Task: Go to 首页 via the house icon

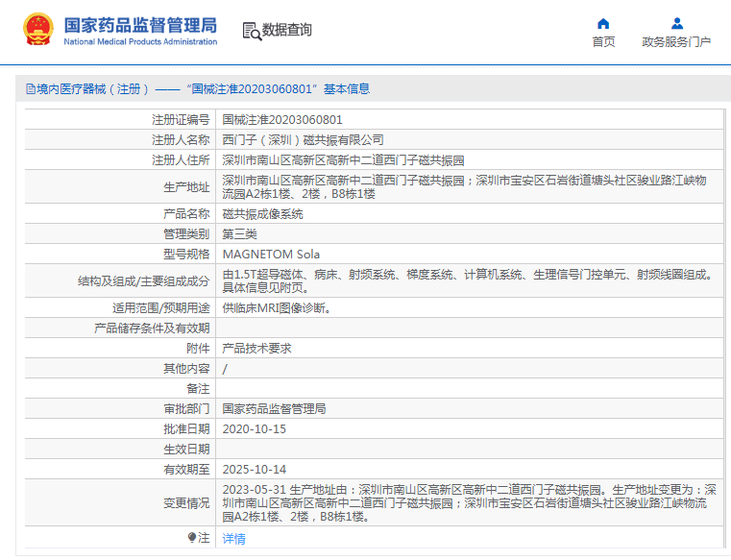Action: [603, 23]
